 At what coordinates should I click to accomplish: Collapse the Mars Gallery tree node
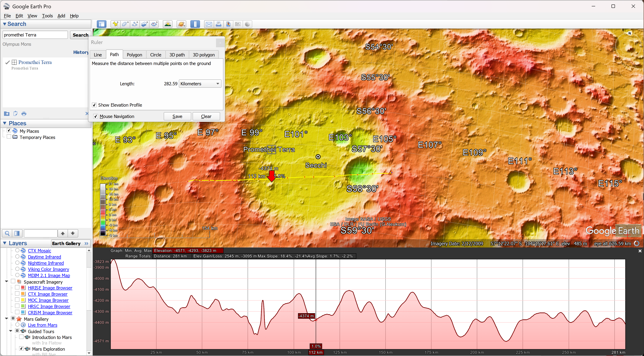[x=7, y=319]
